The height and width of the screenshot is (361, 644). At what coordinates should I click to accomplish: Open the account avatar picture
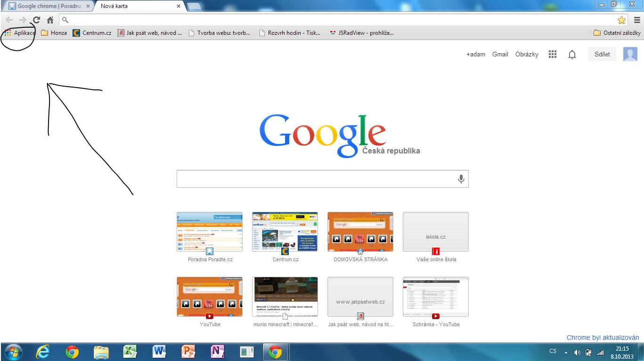click(x=630, y=54)
